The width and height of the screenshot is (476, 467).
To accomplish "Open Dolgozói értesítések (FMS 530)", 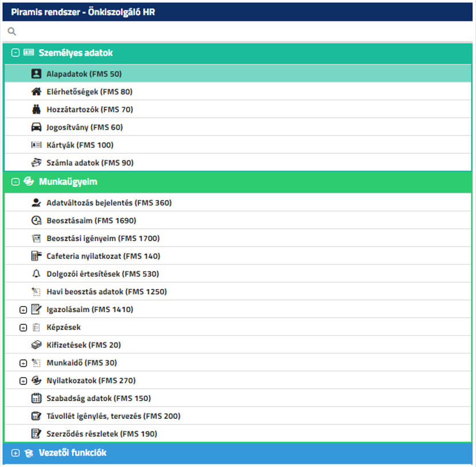I will [238, 274].
